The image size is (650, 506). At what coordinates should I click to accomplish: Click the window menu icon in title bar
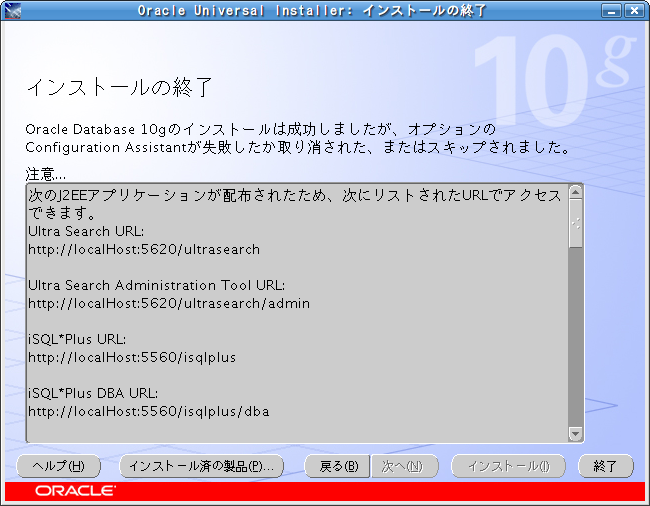tap(12, 10)
